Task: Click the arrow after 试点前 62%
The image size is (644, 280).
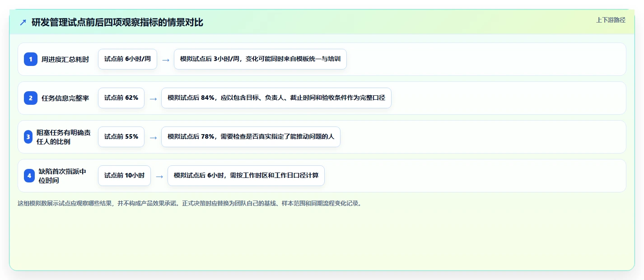Action: click(x=153, y=98)
